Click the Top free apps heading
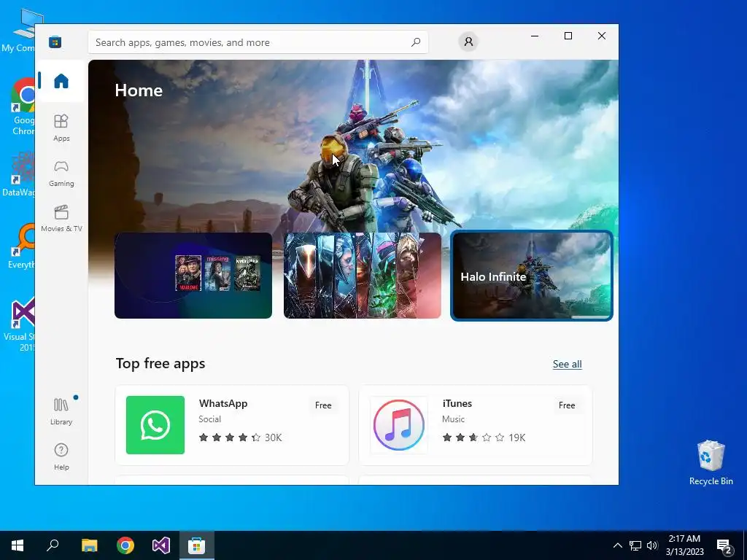The image size is (747, 560). coord(160,363)
